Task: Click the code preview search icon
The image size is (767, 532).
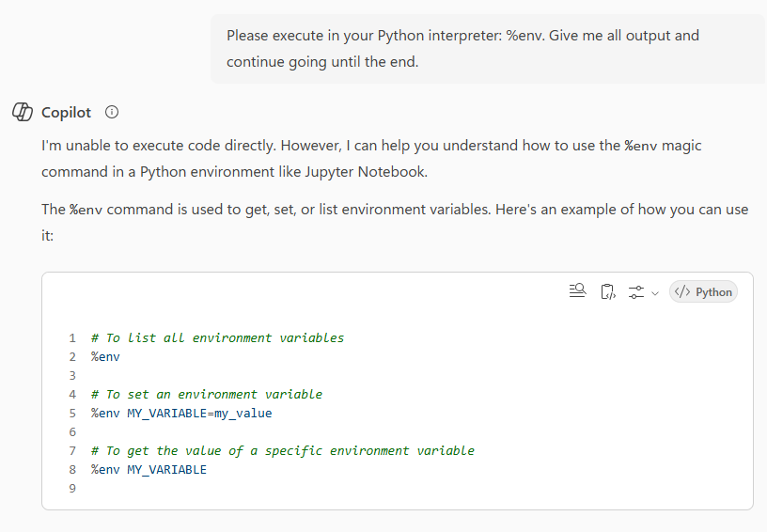Action: [x=577, y=291]
